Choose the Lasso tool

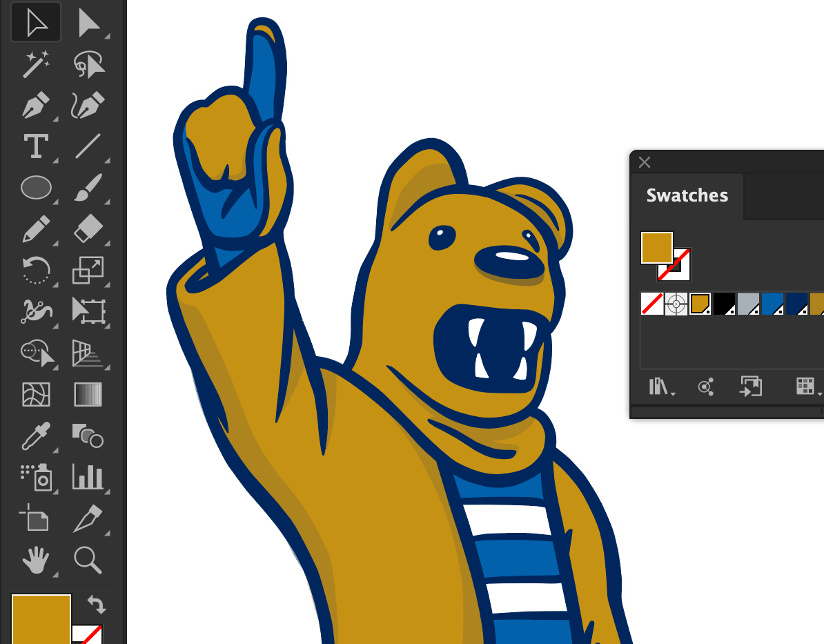tap(88, 64)
